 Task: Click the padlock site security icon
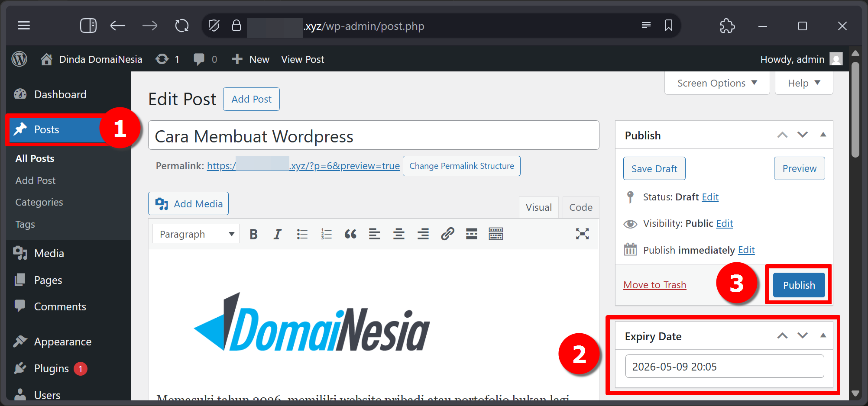pos(236,25)
